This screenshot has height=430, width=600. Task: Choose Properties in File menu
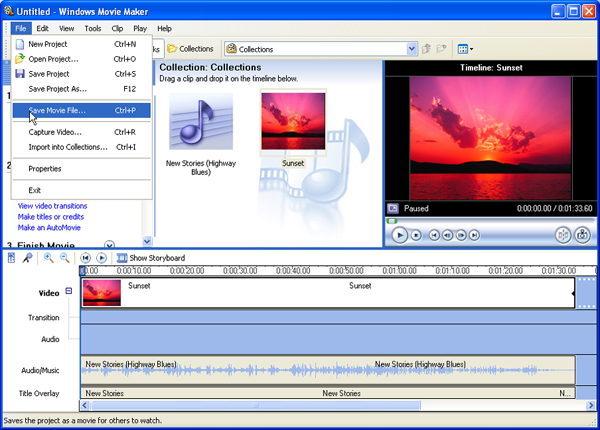[82, 169]
